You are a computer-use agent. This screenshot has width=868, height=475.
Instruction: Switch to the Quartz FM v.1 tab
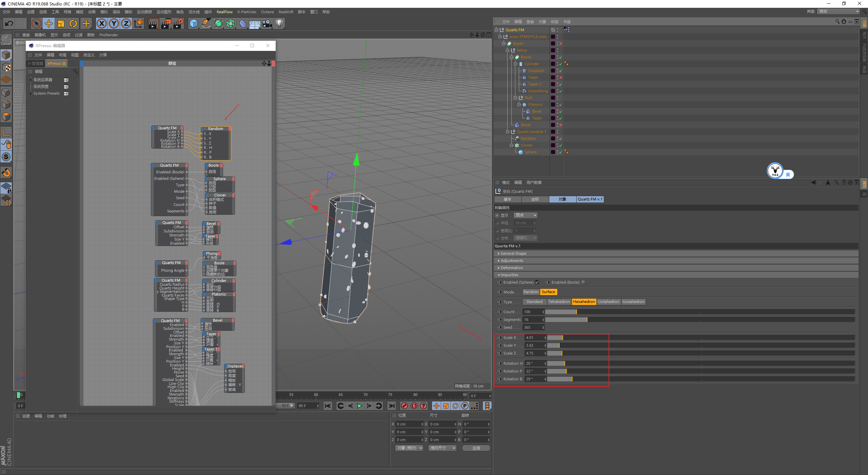[x=590, y=199]
